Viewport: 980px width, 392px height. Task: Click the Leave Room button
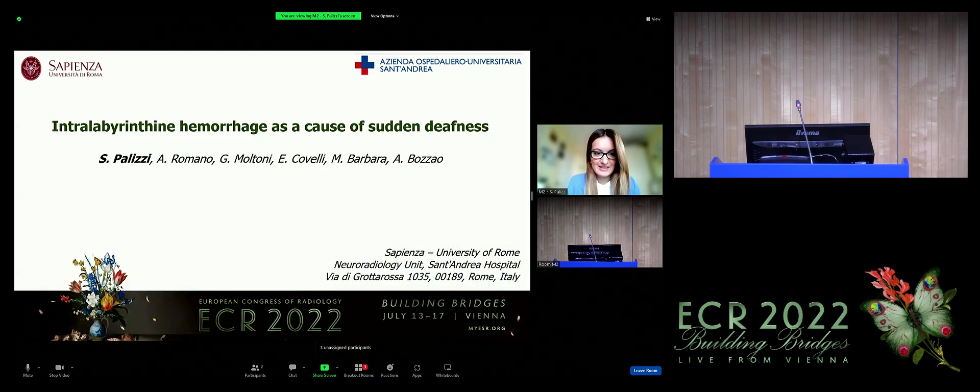coord(646,371)
